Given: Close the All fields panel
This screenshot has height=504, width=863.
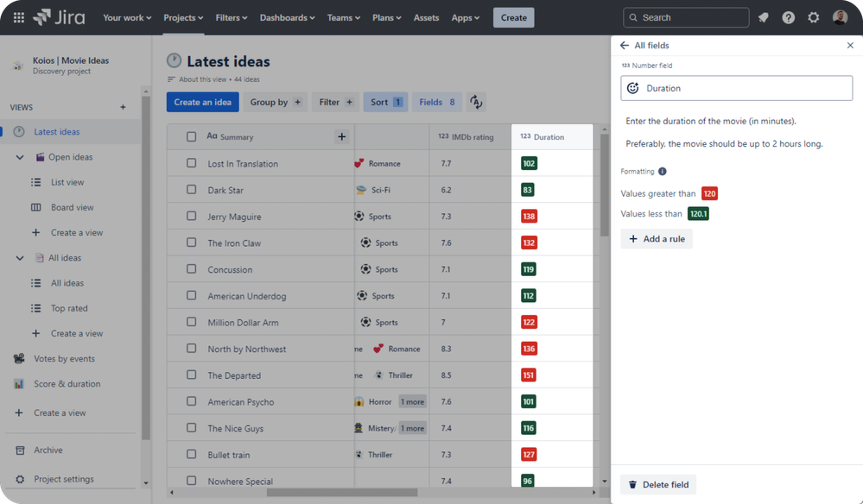Looking at the screenshot, I should click(850, 45).
